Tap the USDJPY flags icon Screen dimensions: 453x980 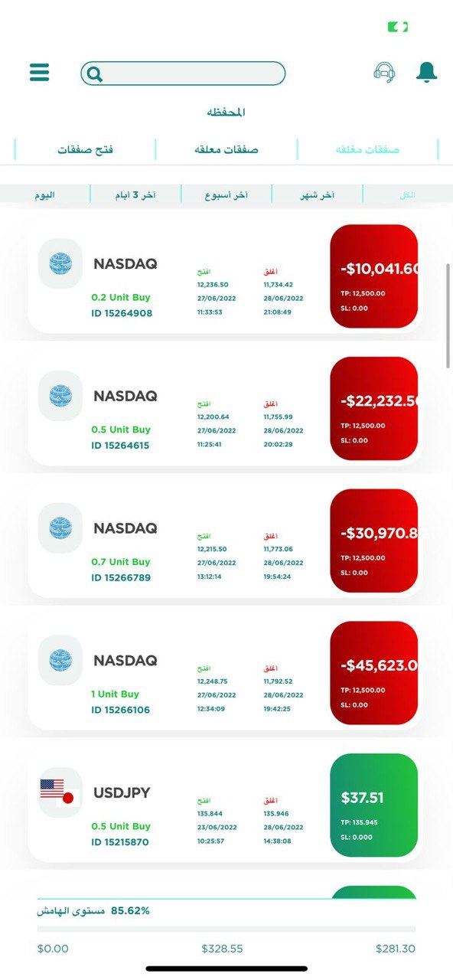(x=60, y=793)
